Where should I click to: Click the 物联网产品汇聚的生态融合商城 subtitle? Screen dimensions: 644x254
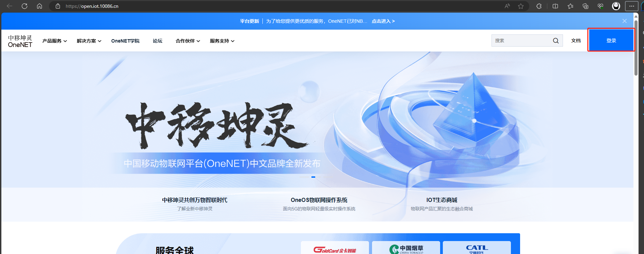click(442, 209)
